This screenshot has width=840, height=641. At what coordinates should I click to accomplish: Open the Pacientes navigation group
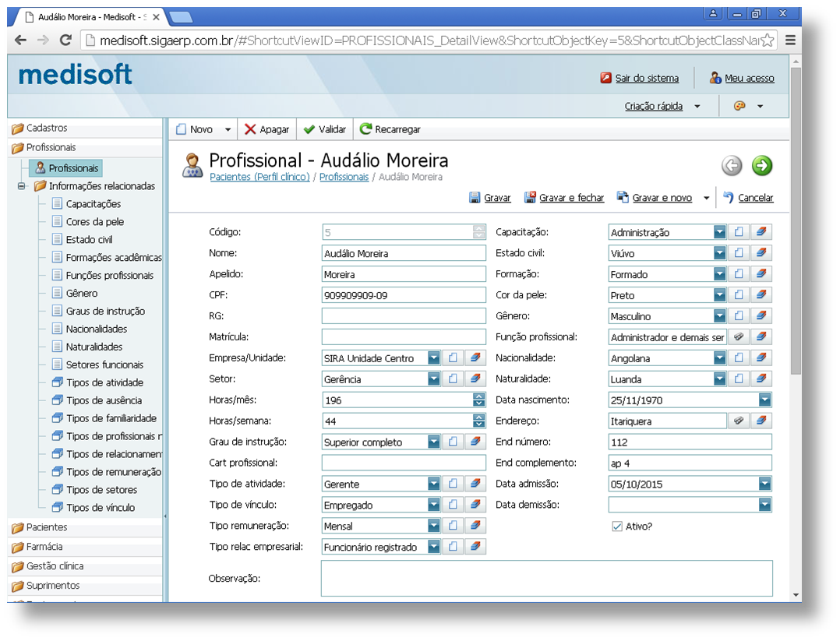tap(47, 527)
